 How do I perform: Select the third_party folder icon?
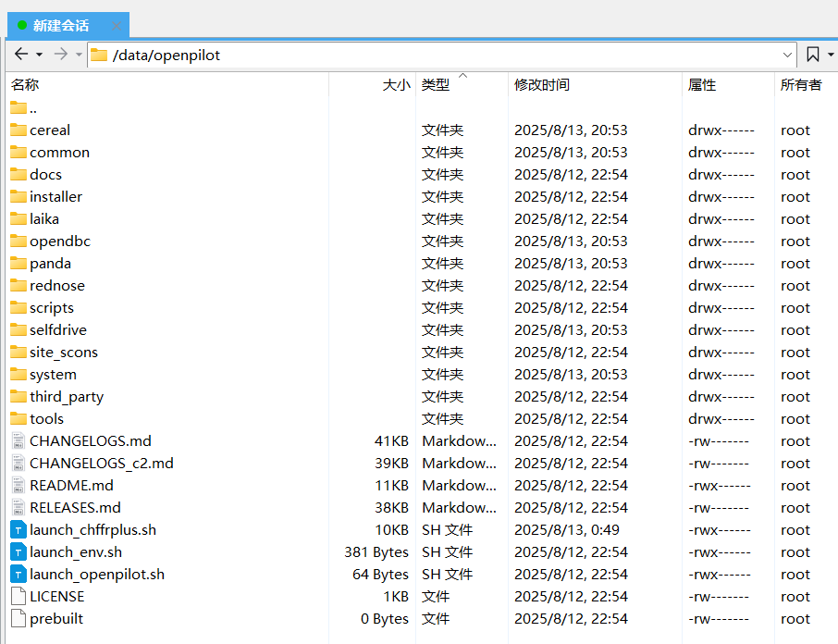(18, 396)
